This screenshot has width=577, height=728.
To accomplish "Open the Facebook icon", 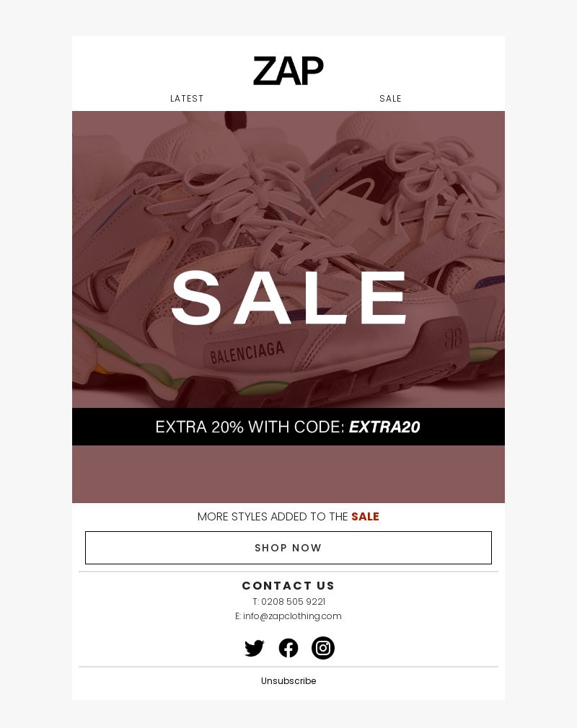I will 288,648.
